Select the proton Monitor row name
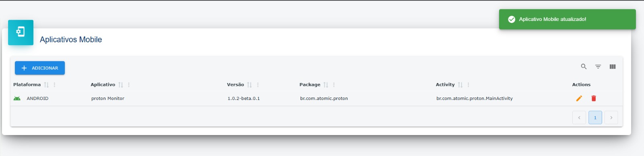This screenshot has height=156, width=644. point(108,98)
